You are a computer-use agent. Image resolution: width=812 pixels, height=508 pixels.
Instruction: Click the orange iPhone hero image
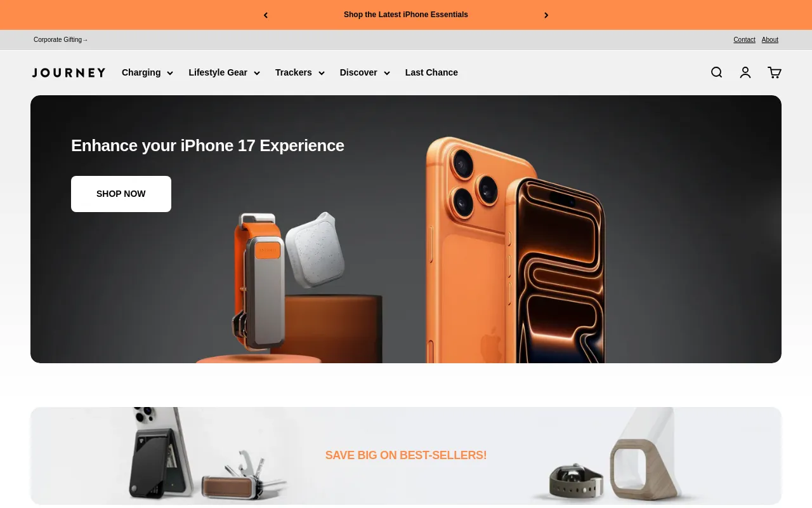point(514,249)
